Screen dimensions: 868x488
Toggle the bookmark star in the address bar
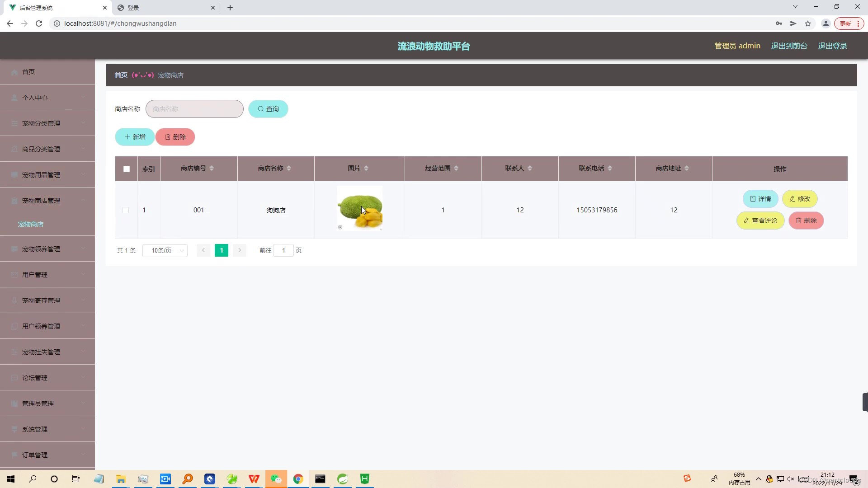point(808,23)
